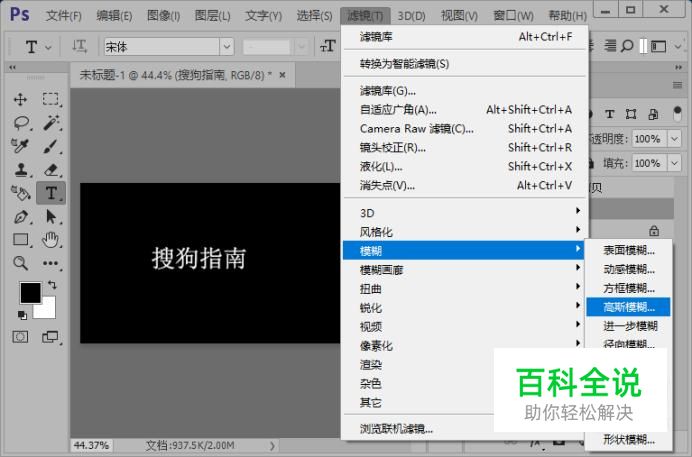Image resolution: width=692 pixels, height=457 pixels.
Task: Select the Brush tool
Action: pyautogui.click(x=51, y=146)
